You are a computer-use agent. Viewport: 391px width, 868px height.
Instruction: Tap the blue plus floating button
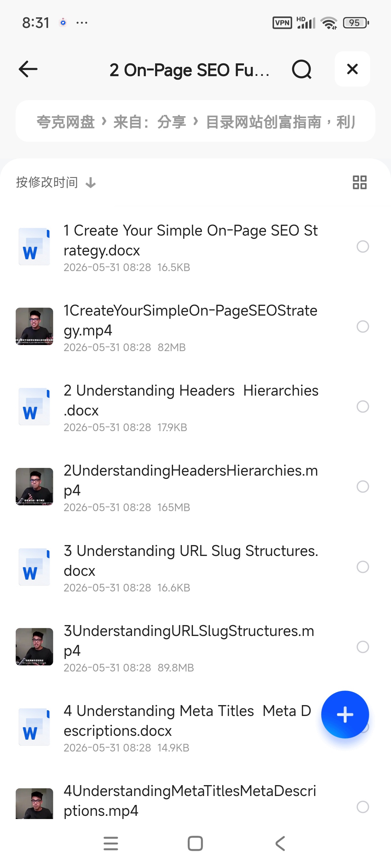345,714
